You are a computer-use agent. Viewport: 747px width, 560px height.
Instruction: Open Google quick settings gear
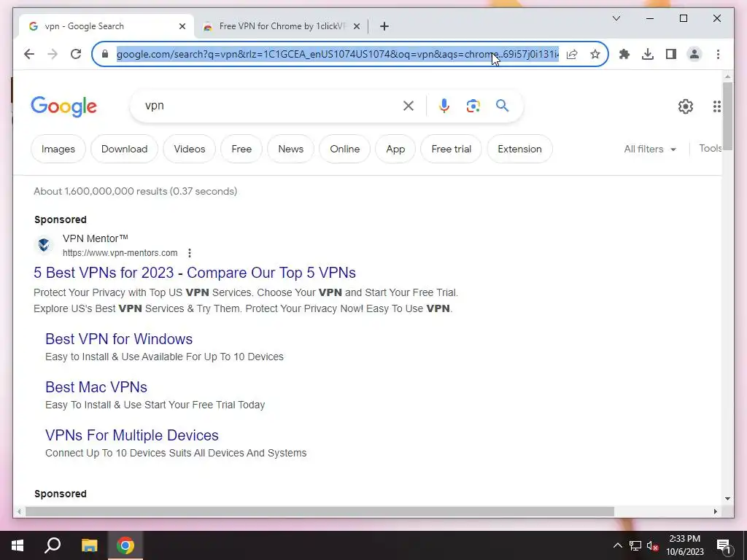coord(686,106)
